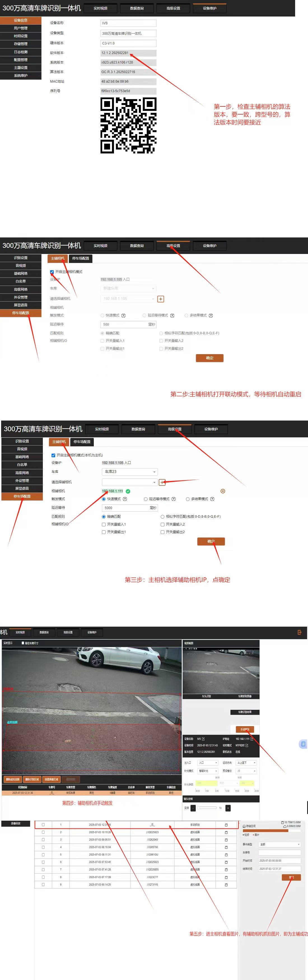The width and height of the screenshot is (308, 980).
Task: Open the 事件类型 dropdown showing 全部
Action: click(x=280, y=844)
